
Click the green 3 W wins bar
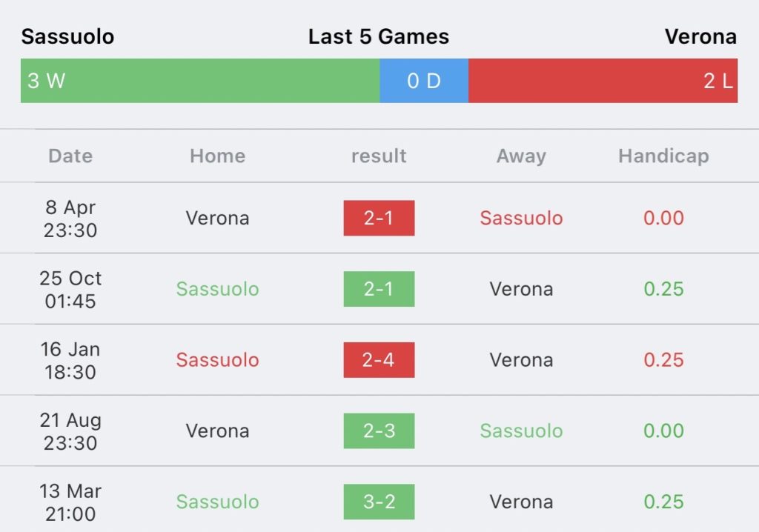point(200,81)
